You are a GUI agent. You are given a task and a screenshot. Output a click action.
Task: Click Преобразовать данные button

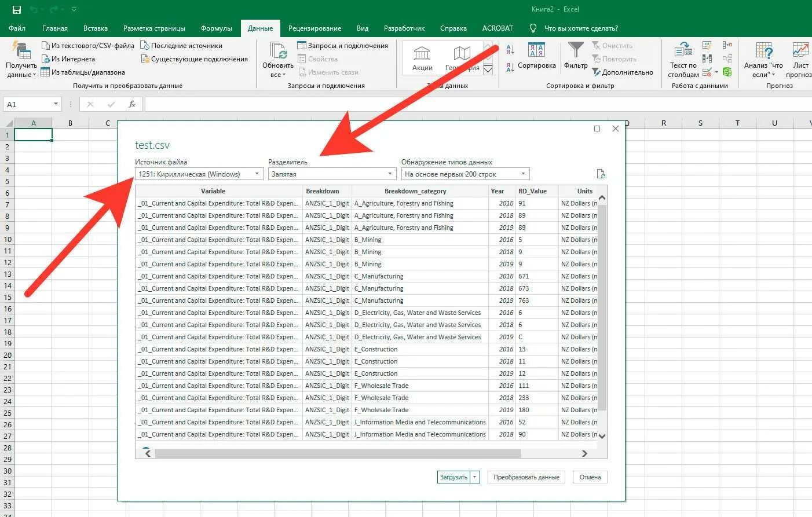[x=526, y=477]
